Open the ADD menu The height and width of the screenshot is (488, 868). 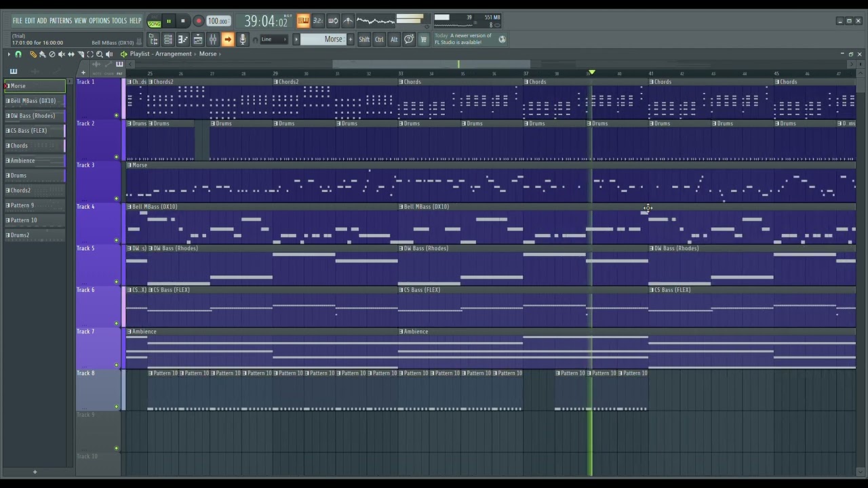tap(42, 21)
